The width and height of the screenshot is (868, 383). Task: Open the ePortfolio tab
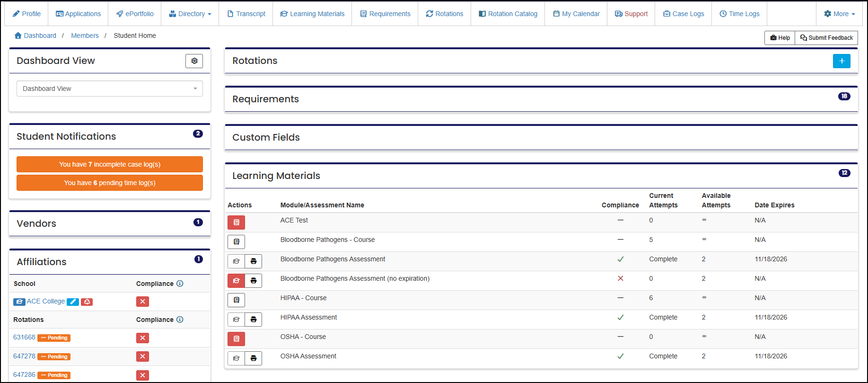pyautogui.click(x=135, y=14)
